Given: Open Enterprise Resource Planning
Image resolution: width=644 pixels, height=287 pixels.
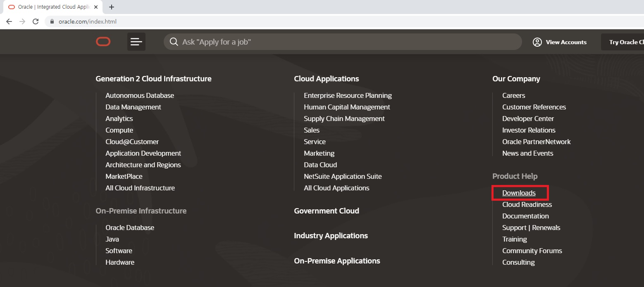Looking at the screenshot, I should click(x=348, y=95).
